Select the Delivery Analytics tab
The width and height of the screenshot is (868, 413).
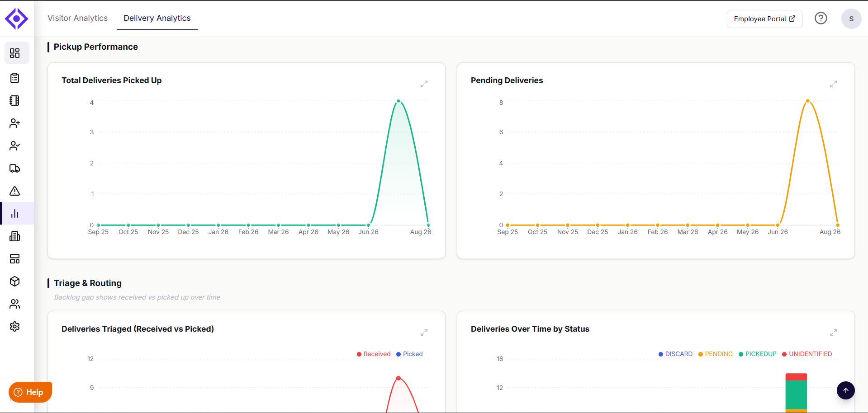[x=157, y=18]
